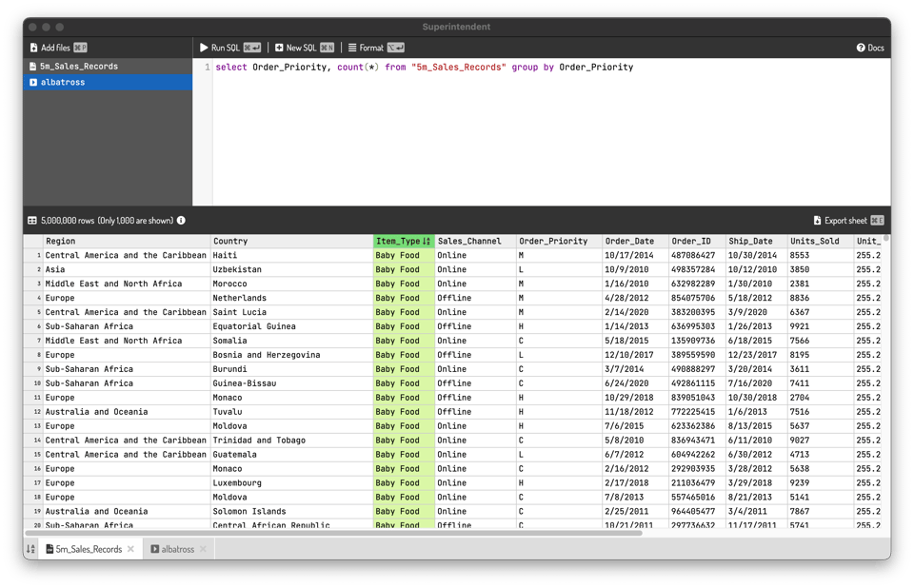914x588 pixels.
Task: Click the sort settings icon near bottom tabs
Action: [30, 549]
